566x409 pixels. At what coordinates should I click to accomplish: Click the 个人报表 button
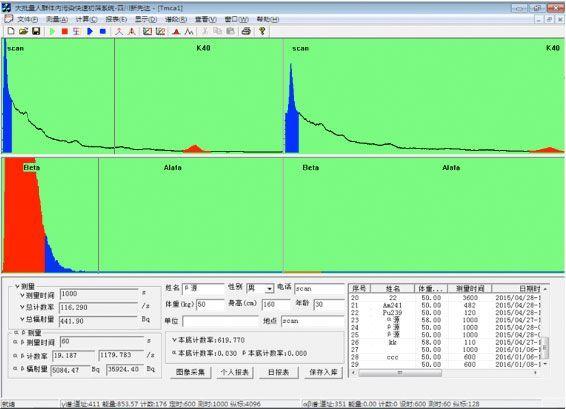click(x=235, y=372)
